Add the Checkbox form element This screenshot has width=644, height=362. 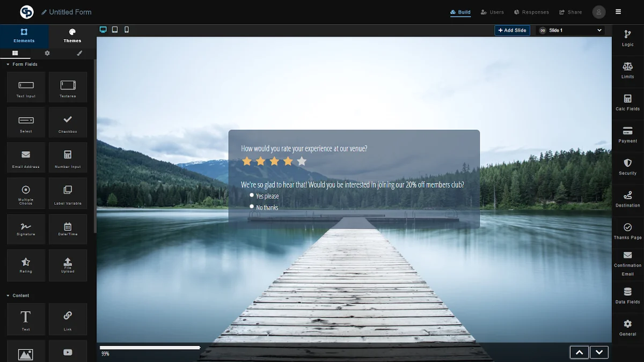(x=68, y=122)
